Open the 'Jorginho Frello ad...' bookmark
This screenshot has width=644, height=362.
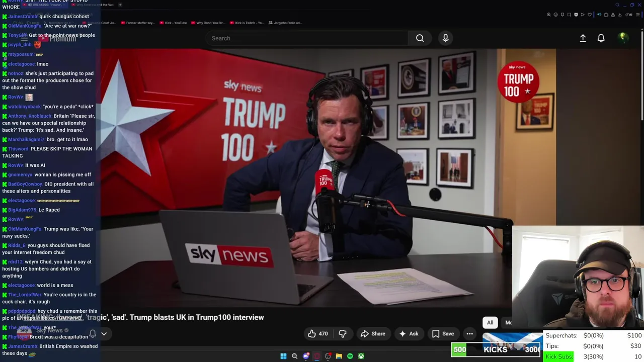pyautogui.click(x=285, y=23)
